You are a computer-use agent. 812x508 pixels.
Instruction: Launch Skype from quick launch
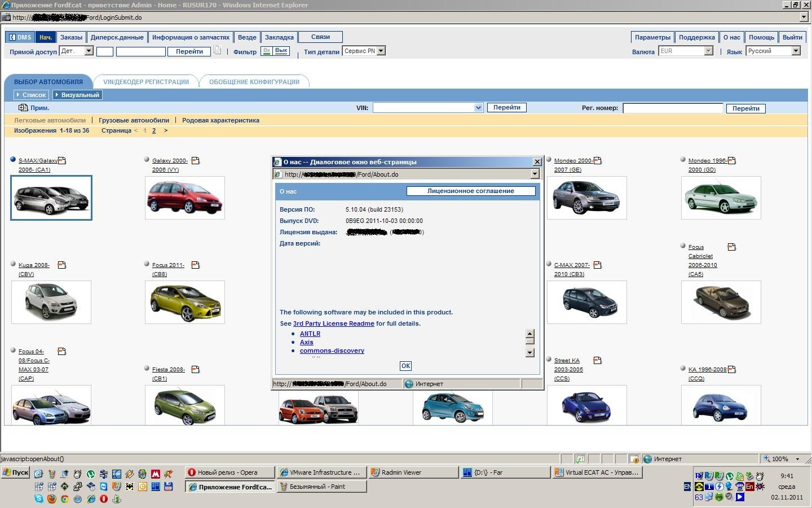39,498
